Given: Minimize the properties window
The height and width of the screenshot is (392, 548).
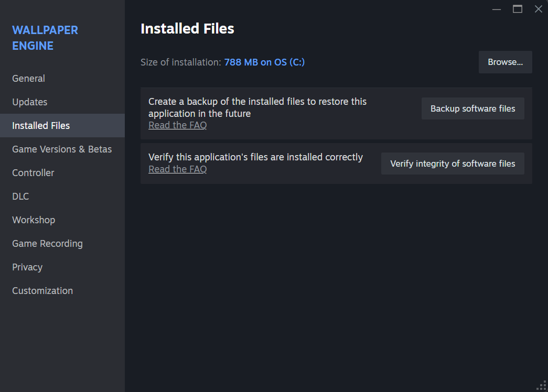Looking at the screenshot, I should pos(496,9).
